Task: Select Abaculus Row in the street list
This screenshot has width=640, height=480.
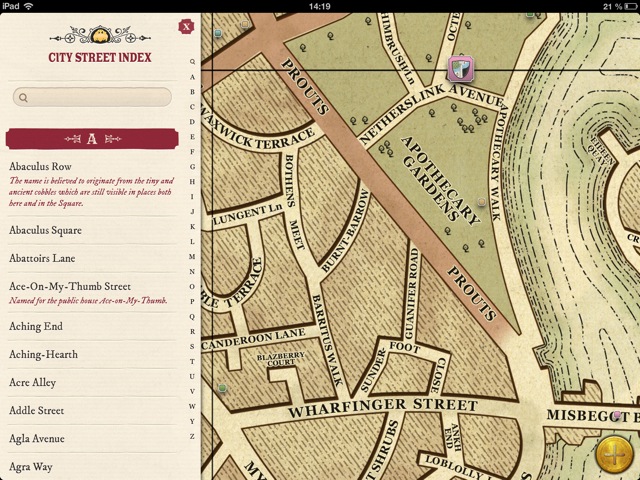Action: (40, 166)
